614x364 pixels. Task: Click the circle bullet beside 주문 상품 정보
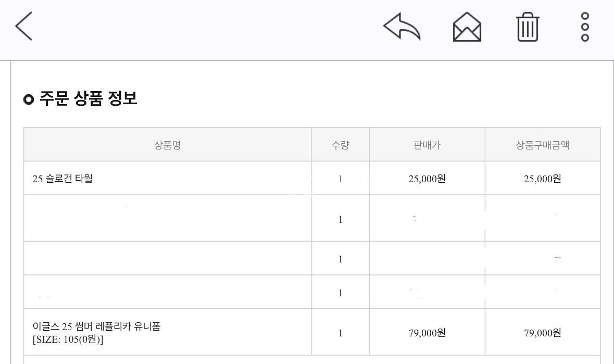[x=28, y=98]
